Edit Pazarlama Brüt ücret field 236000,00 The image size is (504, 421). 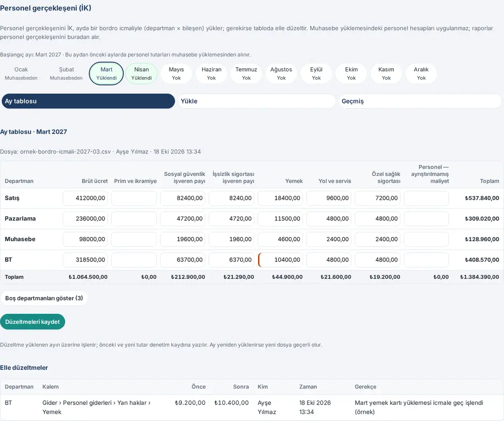(x=85, y=219)
